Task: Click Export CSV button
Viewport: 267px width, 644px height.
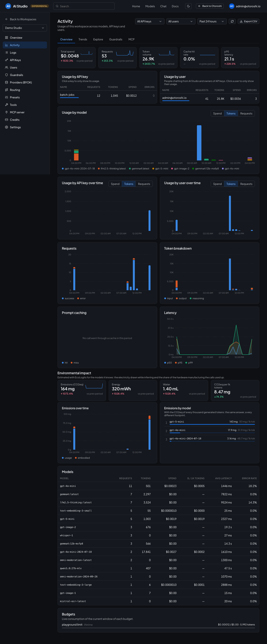Action: click(248, 21)
